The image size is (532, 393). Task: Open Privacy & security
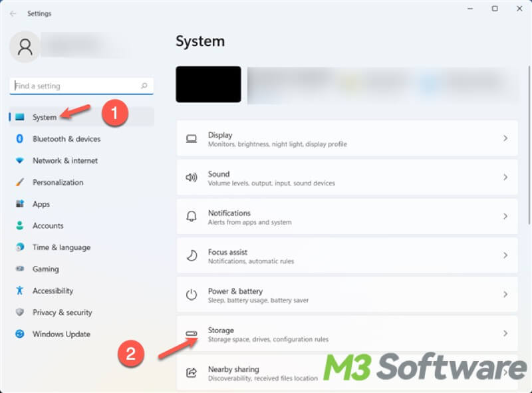81,313
